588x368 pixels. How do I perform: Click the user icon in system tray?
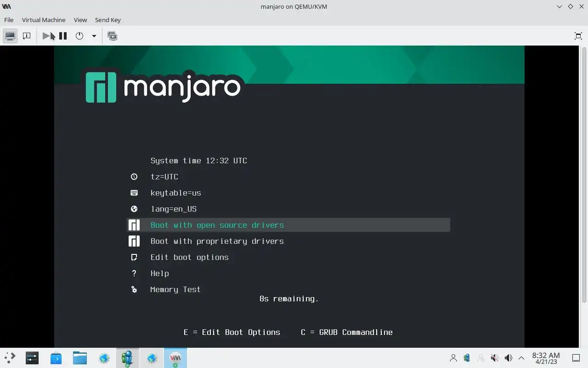(x=453, y=358)
